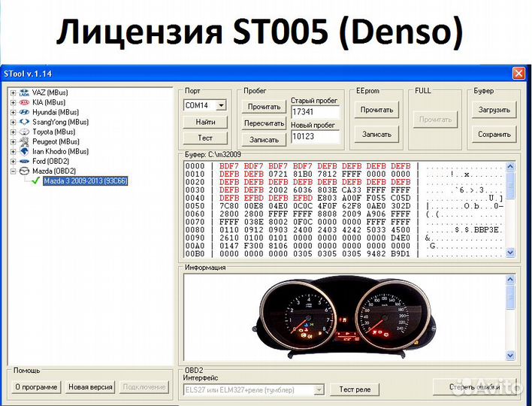Expand the Peugeot (MBus) tree node
Image resolution: width=532 pixels, height=406 pixels.
(14, 142)
